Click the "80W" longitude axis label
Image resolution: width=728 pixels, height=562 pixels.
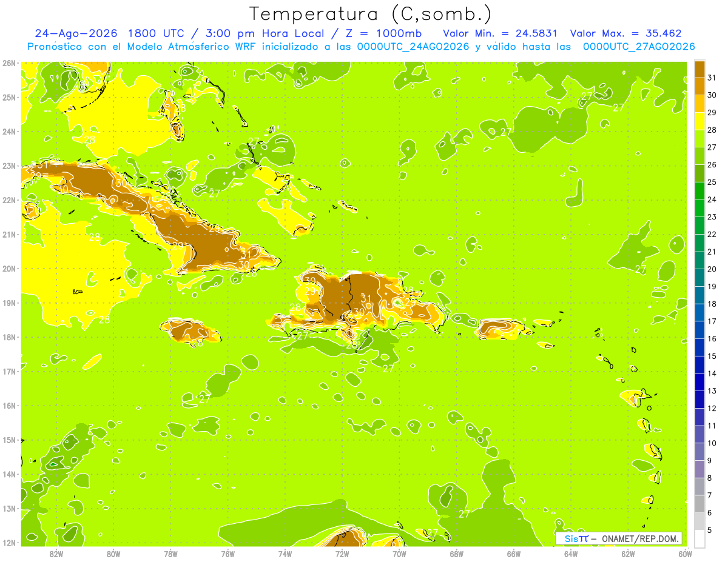113,554
